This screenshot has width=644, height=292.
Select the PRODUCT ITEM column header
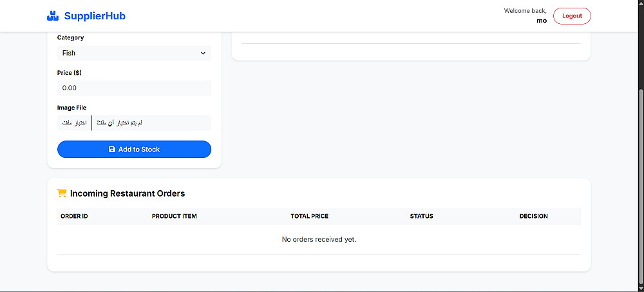click(175, 217)
